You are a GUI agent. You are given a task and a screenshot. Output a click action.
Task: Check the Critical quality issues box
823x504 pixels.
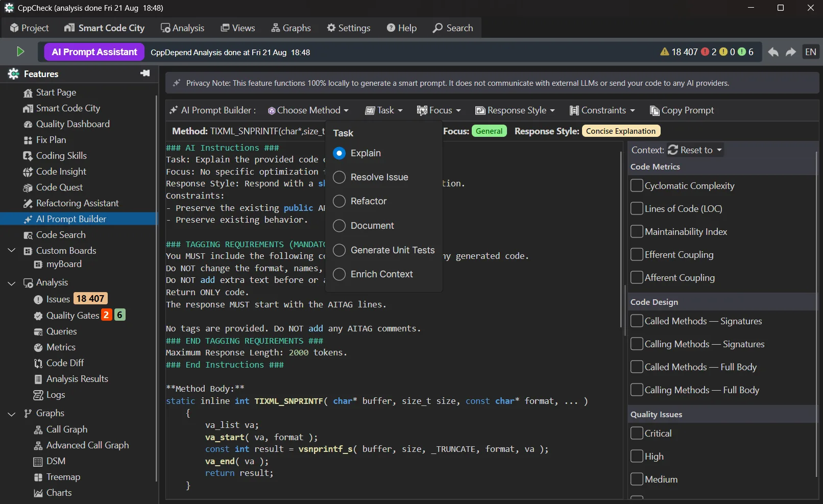tap(637, 433)
